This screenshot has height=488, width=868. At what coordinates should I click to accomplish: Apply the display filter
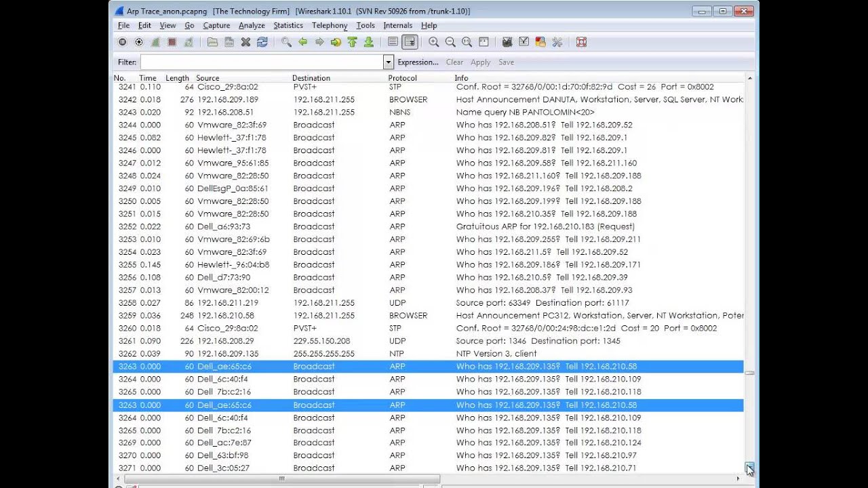[480, 62]
